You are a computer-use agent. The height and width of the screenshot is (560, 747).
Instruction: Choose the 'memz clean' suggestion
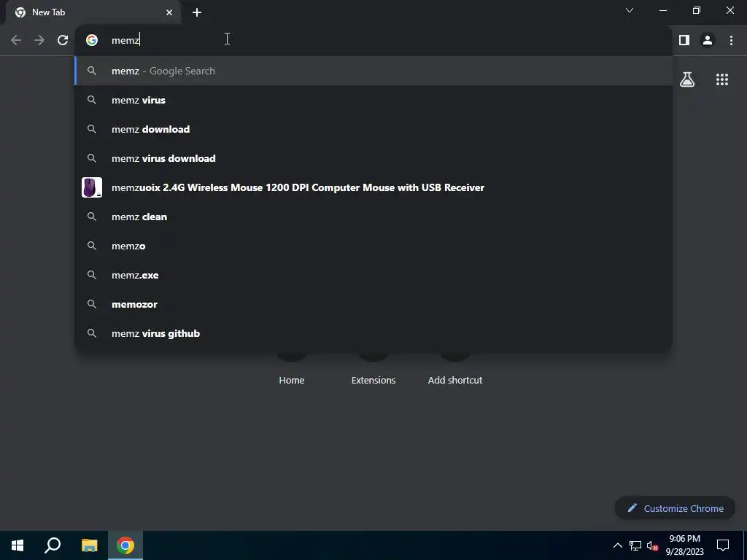click(373, 217)
